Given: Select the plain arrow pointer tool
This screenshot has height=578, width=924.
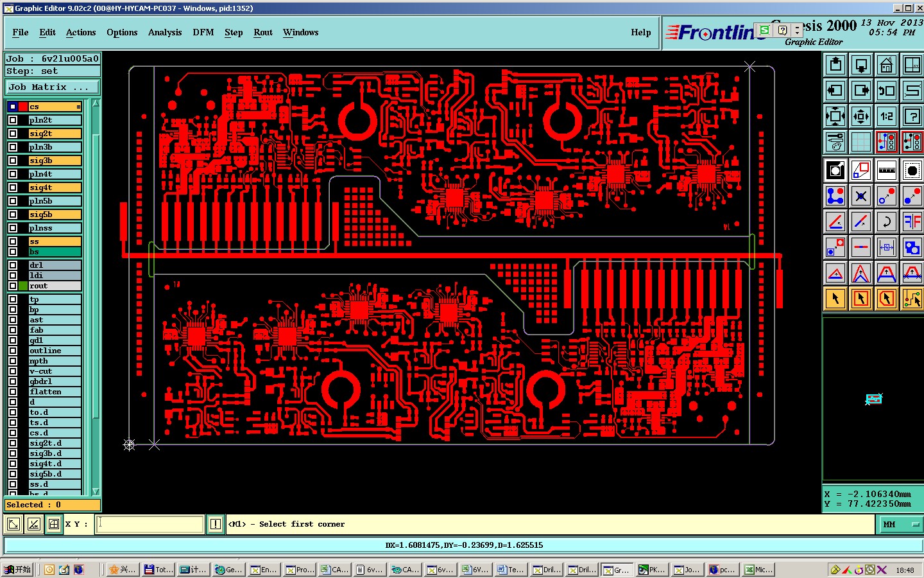Looking at the screenshot, I should click(x=835, y=299).
